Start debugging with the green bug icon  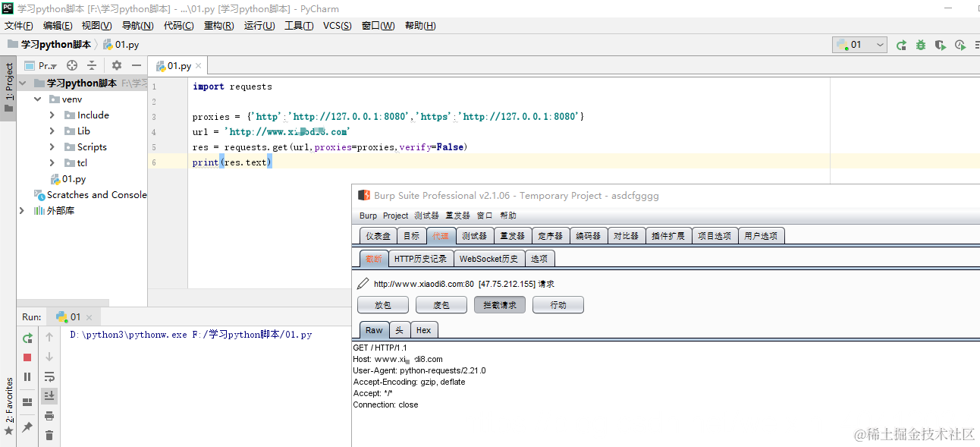pyautogui.click(x=921, y=45)
